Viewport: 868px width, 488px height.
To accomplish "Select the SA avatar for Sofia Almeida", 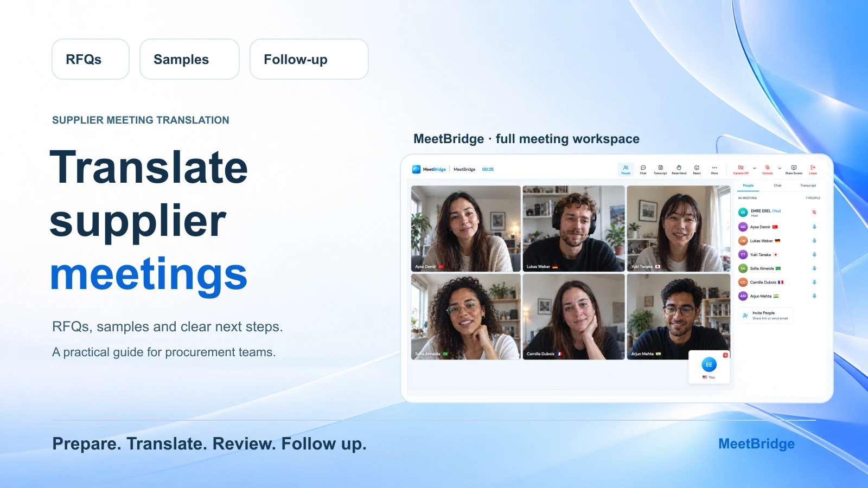I will 743,268.
